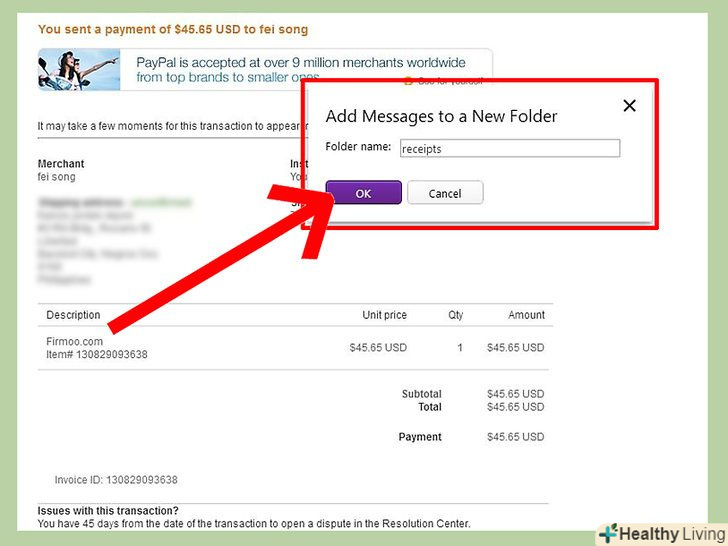
Task: Click the purple OK button
Action: [x=364, y=193]
